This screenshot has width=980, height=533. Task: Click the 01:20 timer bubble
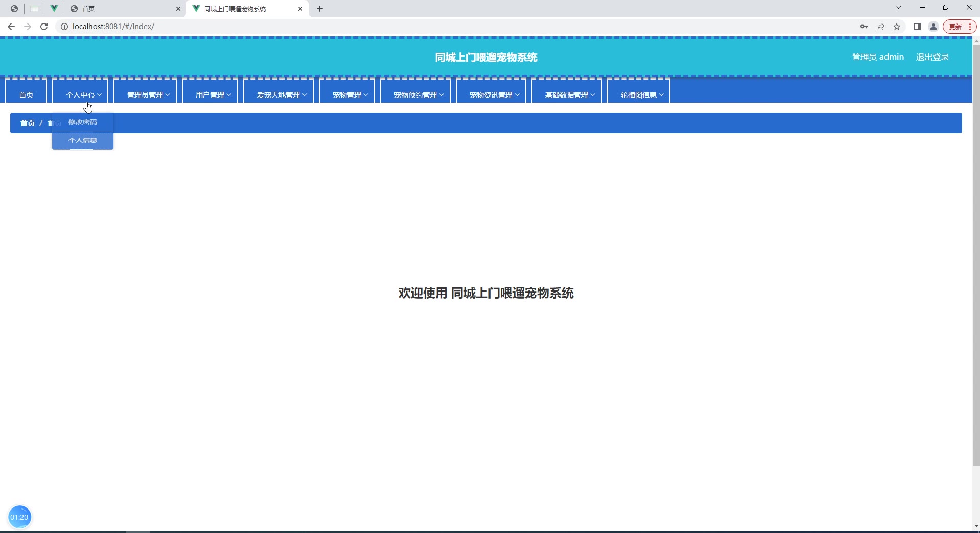tap(19, 517)
